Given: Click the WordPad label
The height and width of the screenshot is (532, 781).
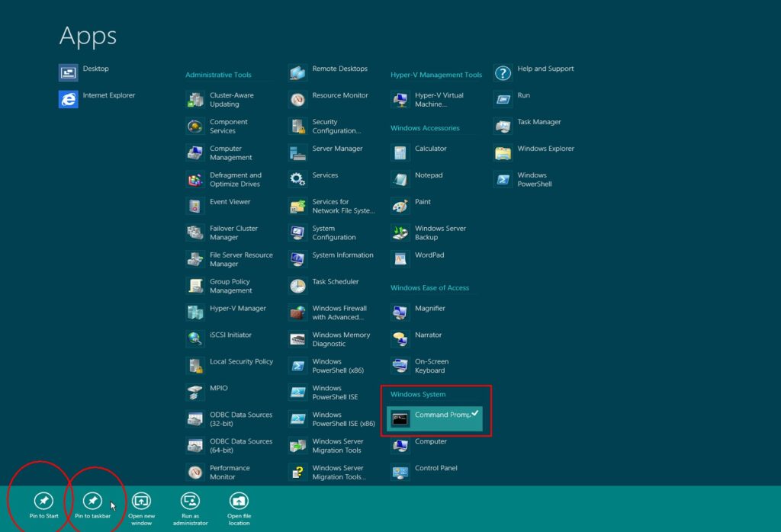Looking at the screenshot, I should (429, 255).
